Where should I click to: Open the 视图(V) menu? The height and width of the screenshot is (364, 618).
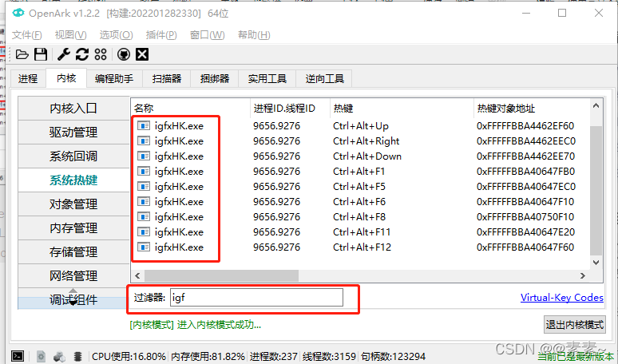[x=70, y=35]
